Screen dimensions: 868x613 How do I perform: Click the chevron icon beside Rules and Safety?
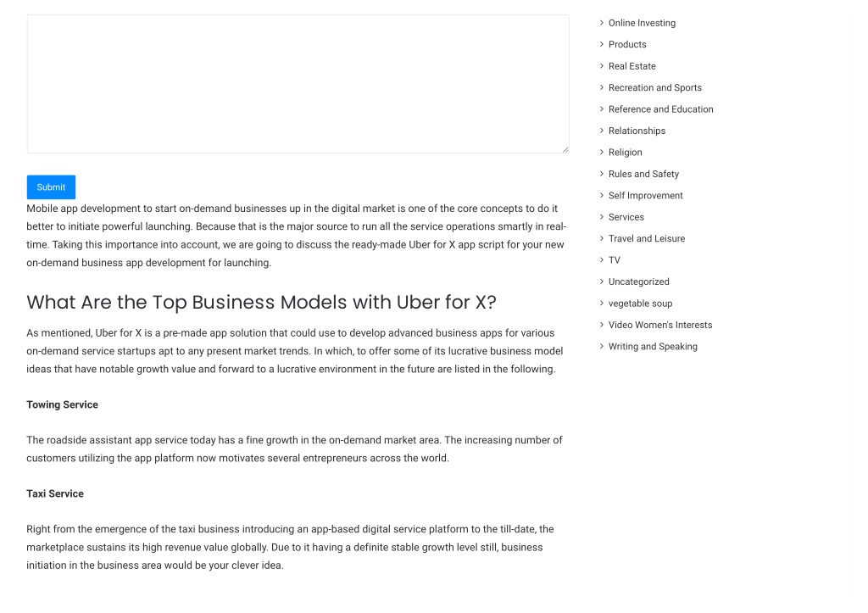coord(602,173)
